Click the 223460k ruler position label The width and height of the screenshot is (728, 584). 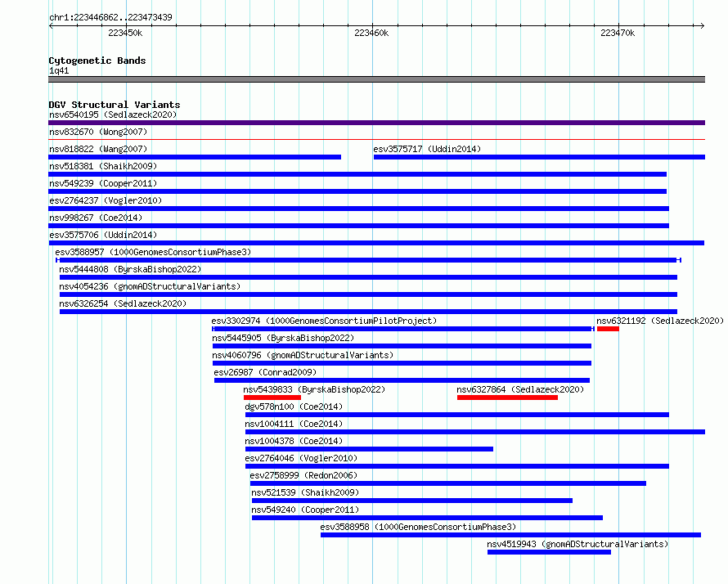[x=371, y=33]
